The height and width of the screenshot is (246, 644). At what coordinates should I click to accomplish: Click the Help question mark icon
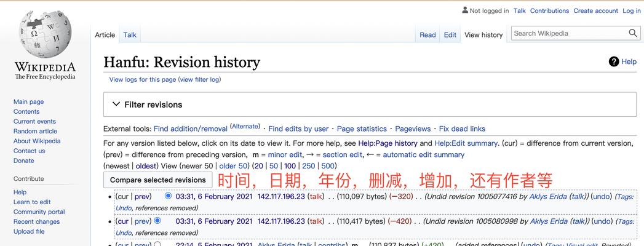pyautogui.click(x=614, y=61)
